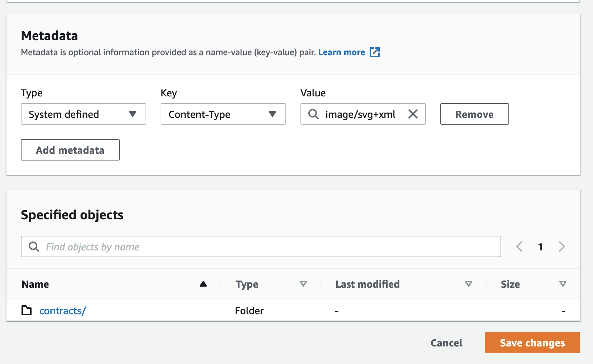
Task: Click the Folder cell in contracts/ row
Action: (x=249, y=311)
